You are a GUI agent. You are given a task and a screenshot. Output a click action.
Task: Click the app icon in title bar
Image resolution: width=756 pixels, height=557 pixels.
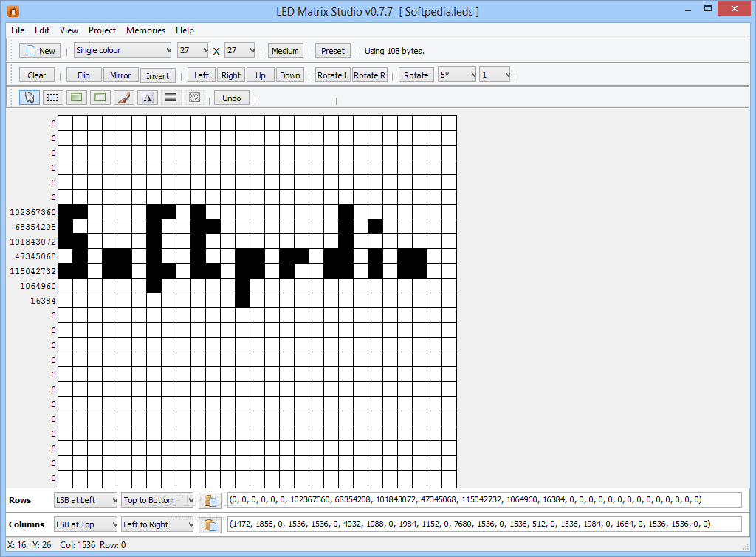[x=13, y=11]
